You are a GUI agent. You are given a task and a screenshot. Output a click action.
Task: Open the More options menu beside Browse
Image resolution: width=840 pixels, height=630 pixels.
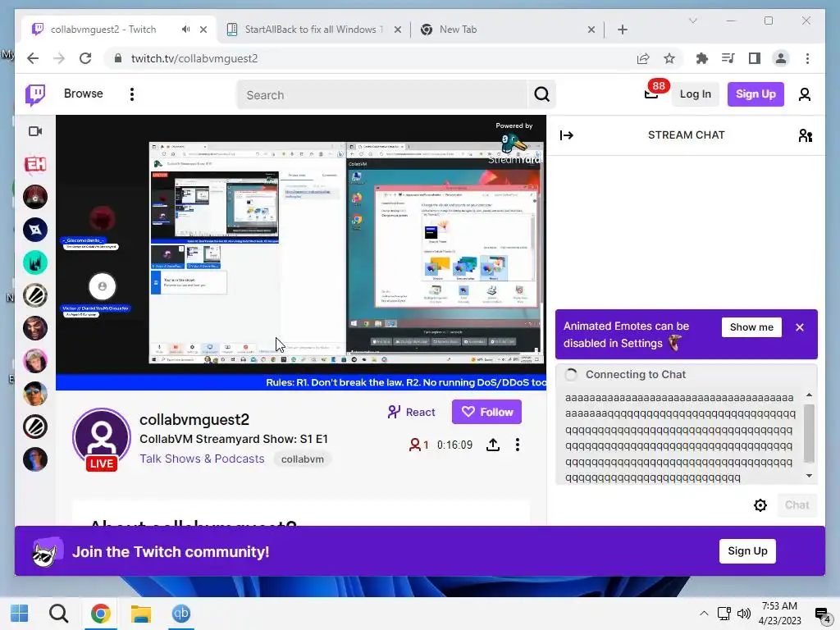[x=132, y=94]
